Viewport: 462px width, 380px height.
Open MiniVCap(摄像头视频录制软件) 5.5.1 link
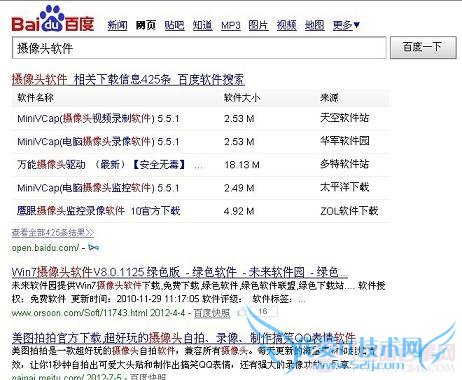tap(98, 118)
